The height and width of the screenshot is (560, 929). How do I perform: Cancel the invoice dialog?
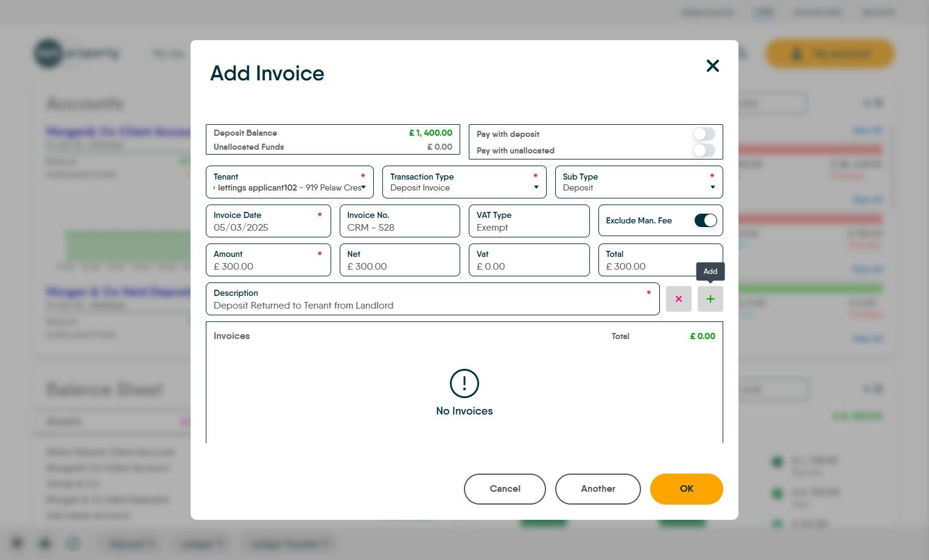pos(505,489)
